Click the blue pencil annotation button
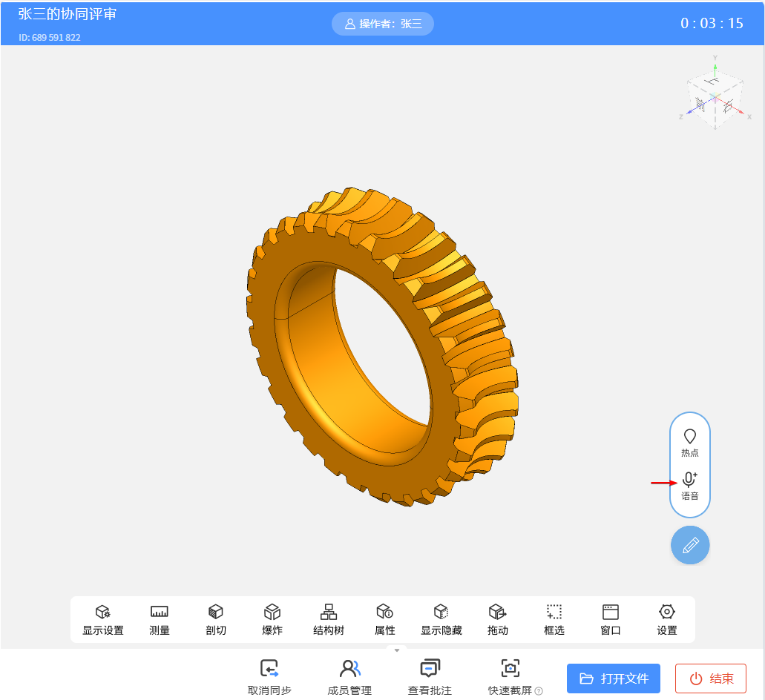Screen dimensions: 765x700 pos(690,546)
